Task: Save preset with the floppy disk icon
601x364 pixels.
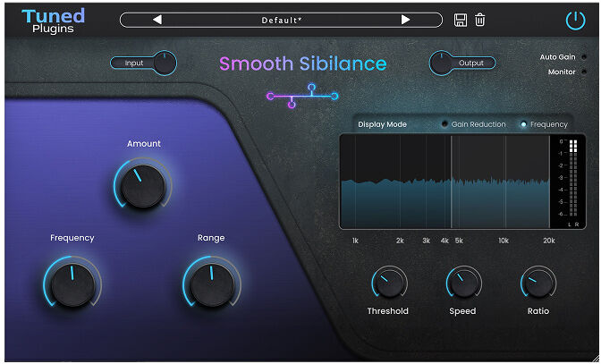Action: pyautogui.click(x=461, y=20)
